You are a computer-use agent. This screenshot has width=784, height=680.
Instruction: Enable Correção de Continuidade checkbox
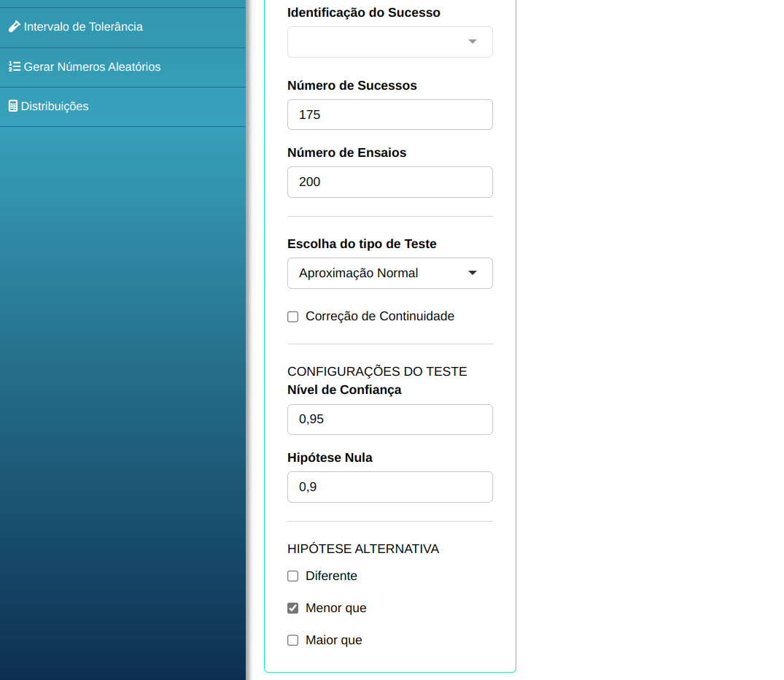(x=293, y=317)
